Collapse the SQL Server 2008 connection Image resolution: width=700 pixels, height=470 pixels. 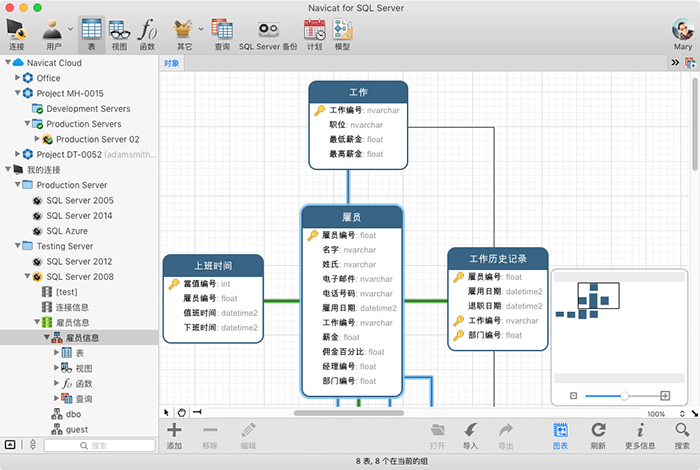27,276
